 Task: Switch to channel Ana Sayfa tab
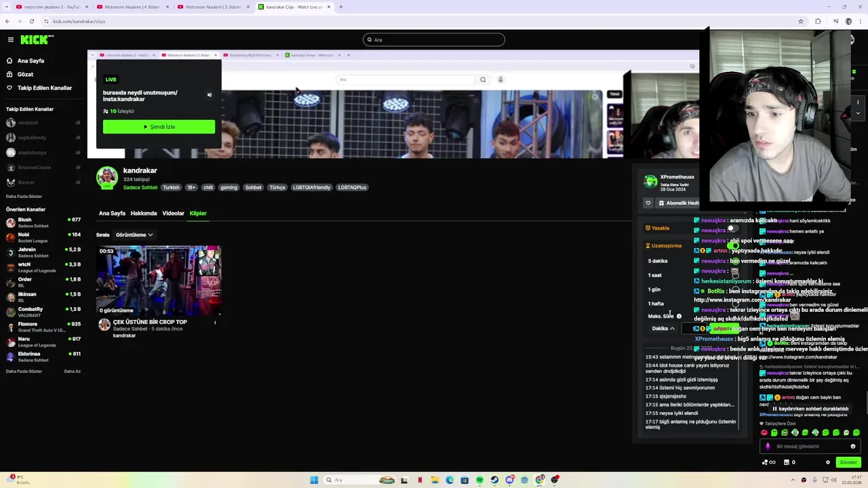click(112, 213)
